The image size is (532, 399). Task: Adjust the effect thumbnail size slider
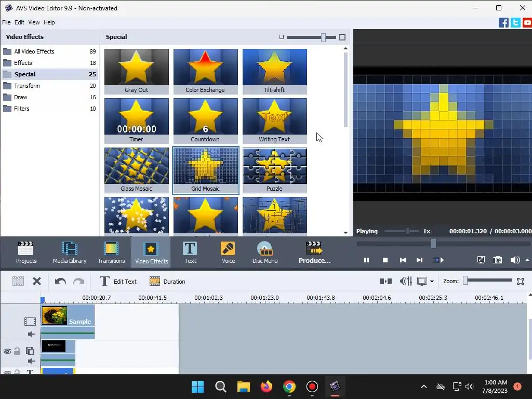(323, 37)
